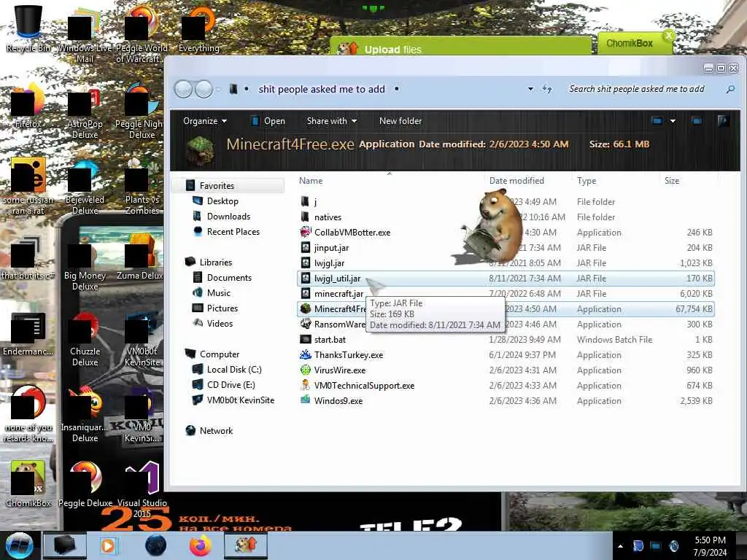This screenshot has height=560, width=747.
Task: Switch to ChomikBox taskbar button
Action: pyautogui.click(x=246, y=545)
